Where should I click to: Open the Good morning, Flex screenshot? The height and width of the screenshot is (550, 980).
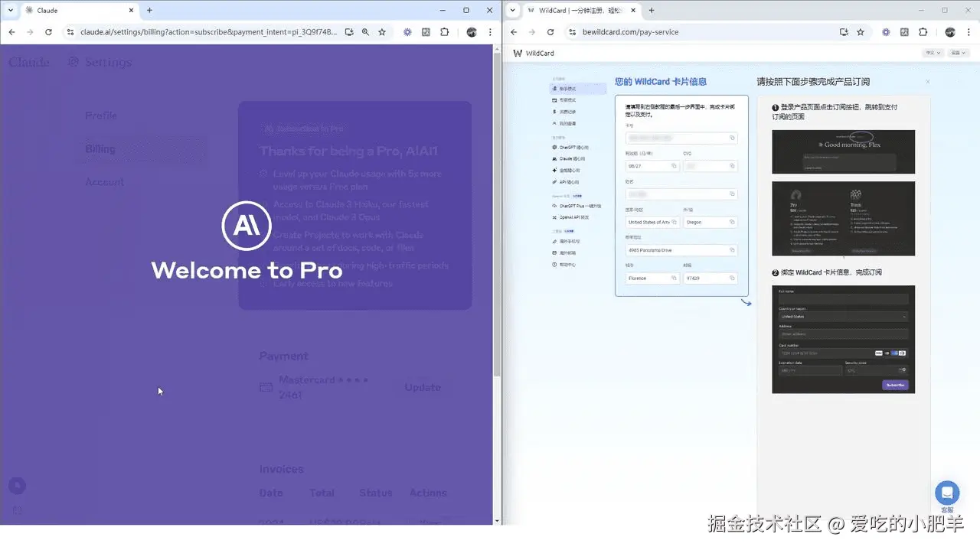point(843,151)
